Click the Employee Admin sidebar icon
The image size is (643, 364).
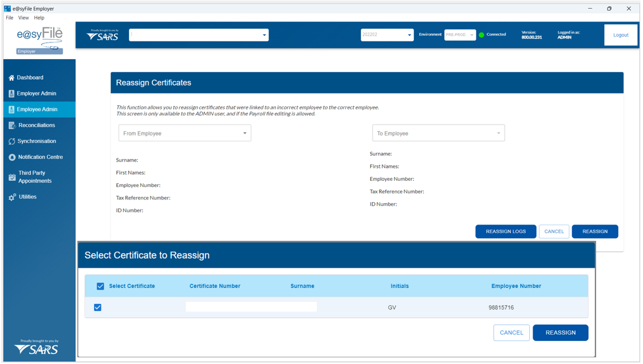coord(12,109)
